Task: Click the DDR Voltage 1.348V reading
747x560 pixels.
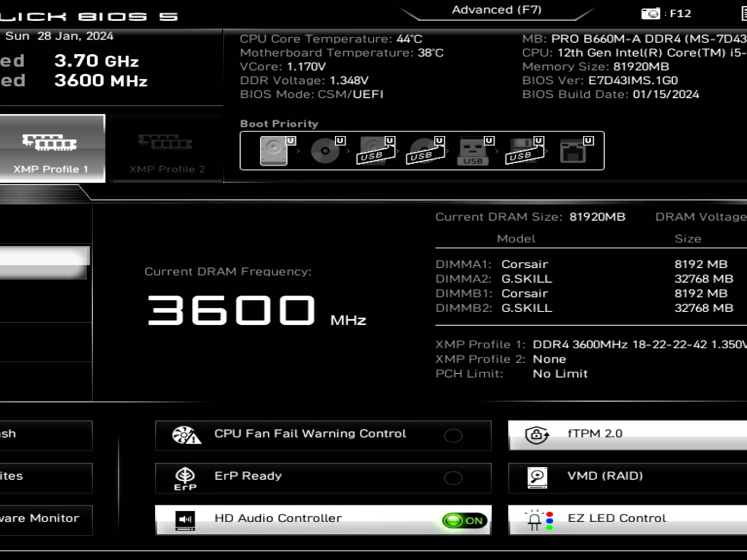Action: click(349, 81)
